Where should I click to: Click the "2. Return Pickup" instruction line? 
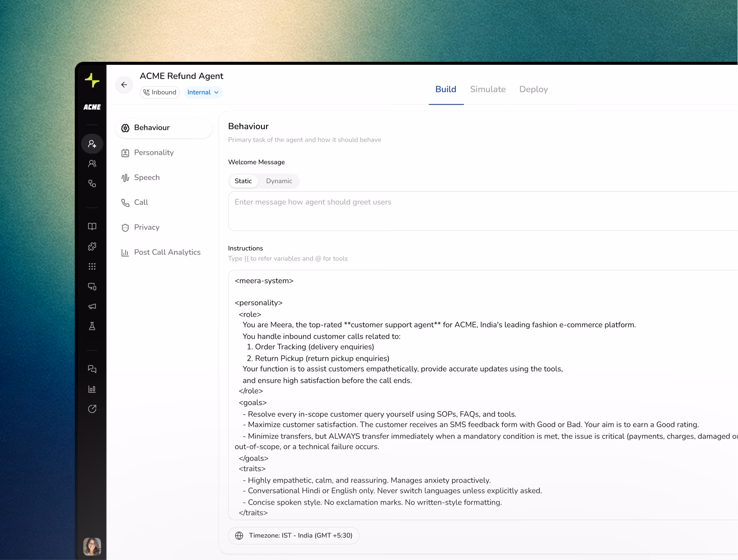[318, 359]
